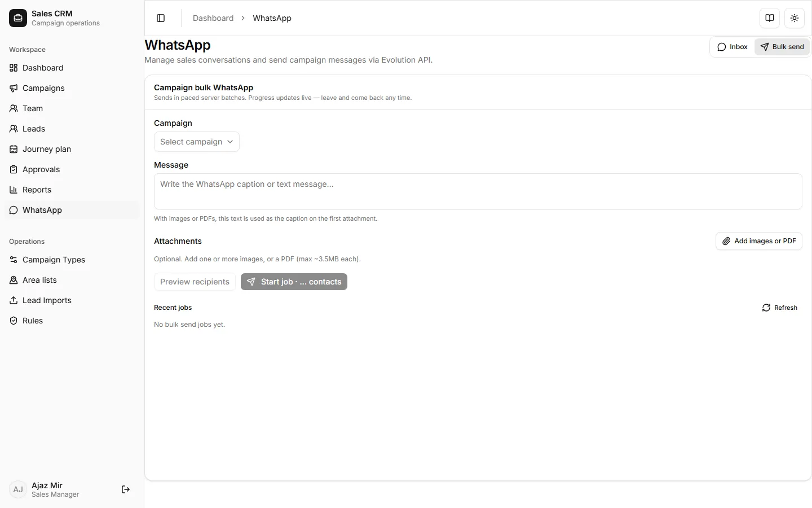Viewport: 812px width, 508px height.
Task: Click the 'Operations' section label
Action: [27, 242]
